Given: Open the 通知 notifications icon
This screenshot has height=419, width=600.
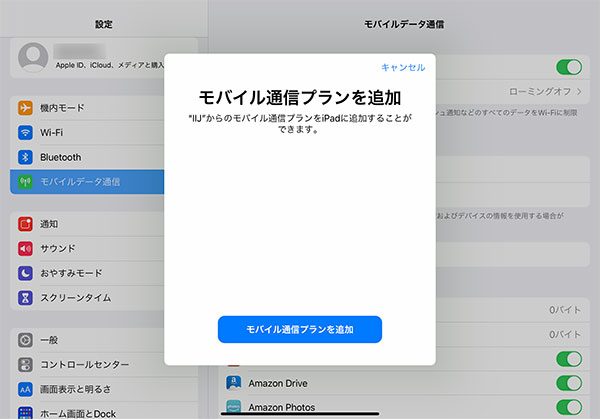Looking at the screenshot, I should [x=25, y=224].
